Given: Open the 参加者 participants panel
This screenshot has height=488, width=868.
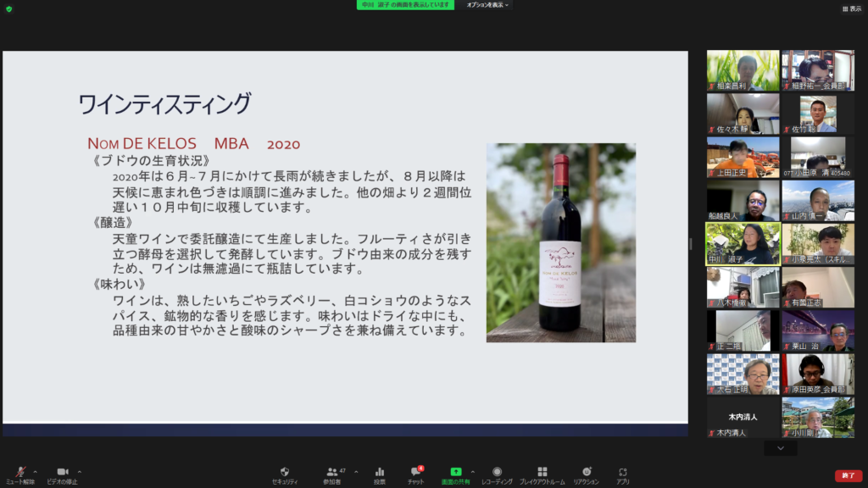Looking at the screenshot, I should coord(332,475).
